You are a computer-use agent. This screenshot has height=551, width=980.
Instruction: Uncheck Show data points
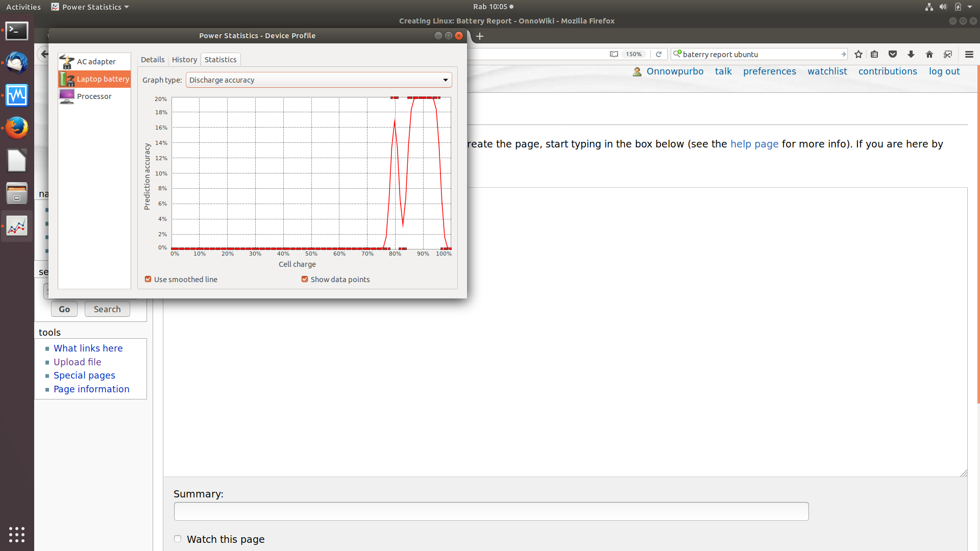pyautogui.click(x=305, y=279)
